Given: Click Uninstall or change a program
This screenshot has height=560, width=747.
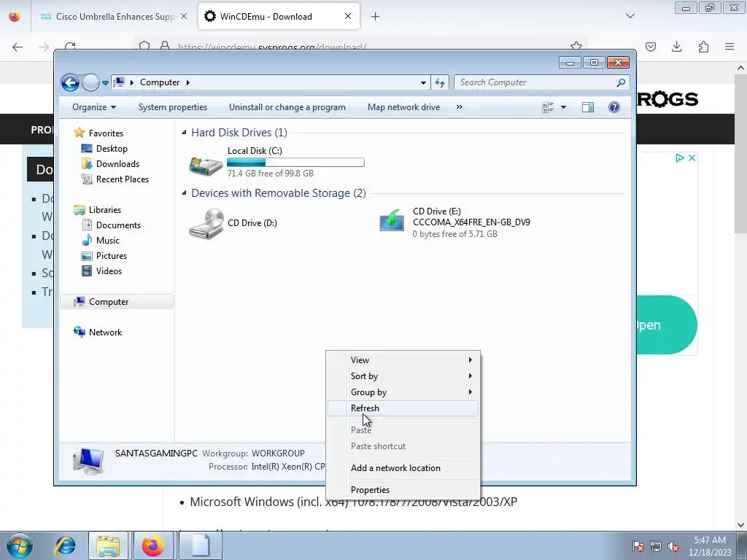Looking at the screenshot, I should (287, 107).
